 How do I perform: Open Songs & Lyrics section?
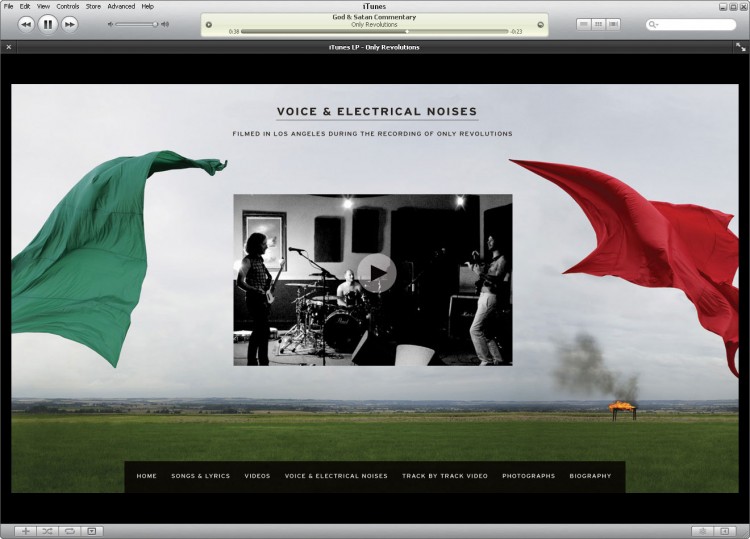200,476
